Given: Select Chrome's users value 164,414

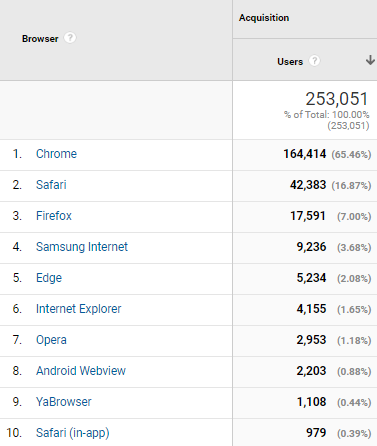Looking at the screenshot, I should pos(305,154).
